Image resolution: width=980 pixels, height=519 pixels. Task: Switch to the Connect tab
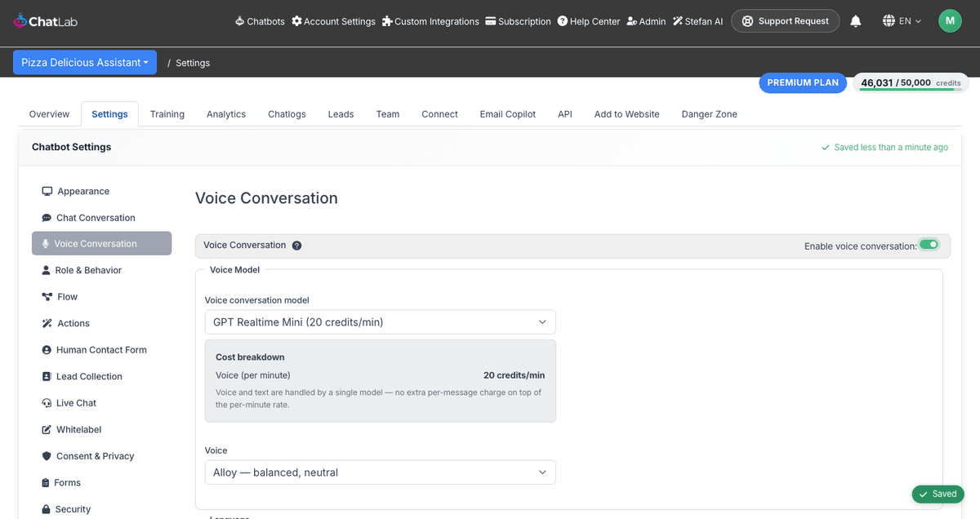439,114
